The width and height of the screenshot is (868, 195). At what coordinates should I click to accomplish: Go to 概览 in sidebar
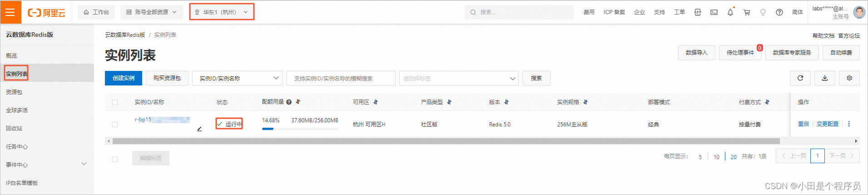pos(11,55)
